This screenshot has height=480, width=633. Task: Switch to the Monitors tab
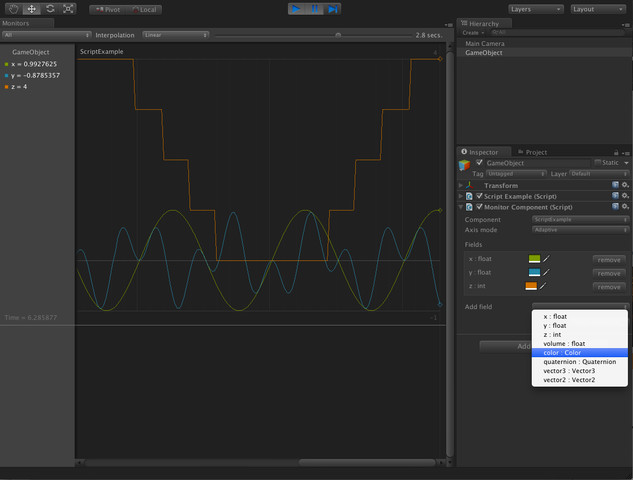click(x=27, y=23)
